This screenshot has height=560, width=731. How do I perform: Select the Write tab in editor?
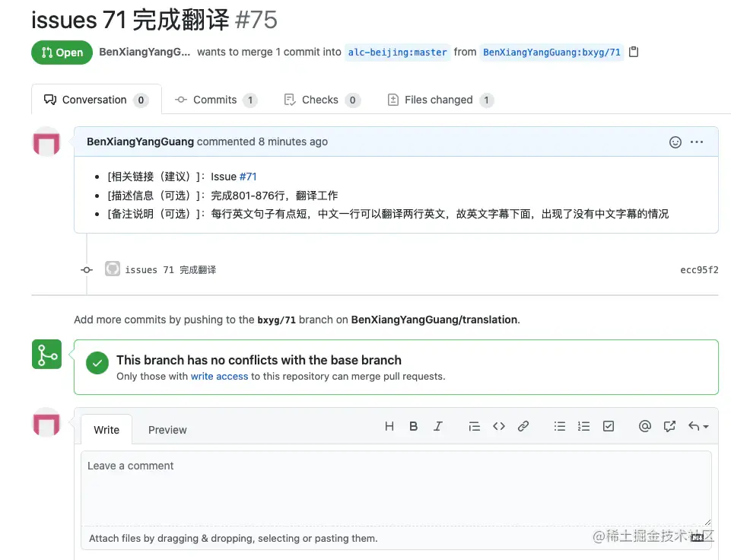tap(106, 430)
